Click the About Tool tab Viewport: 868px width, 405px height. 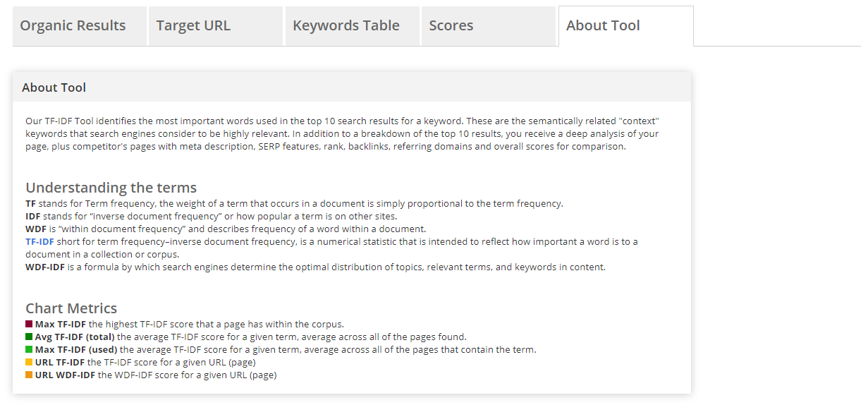pos(603,26)
